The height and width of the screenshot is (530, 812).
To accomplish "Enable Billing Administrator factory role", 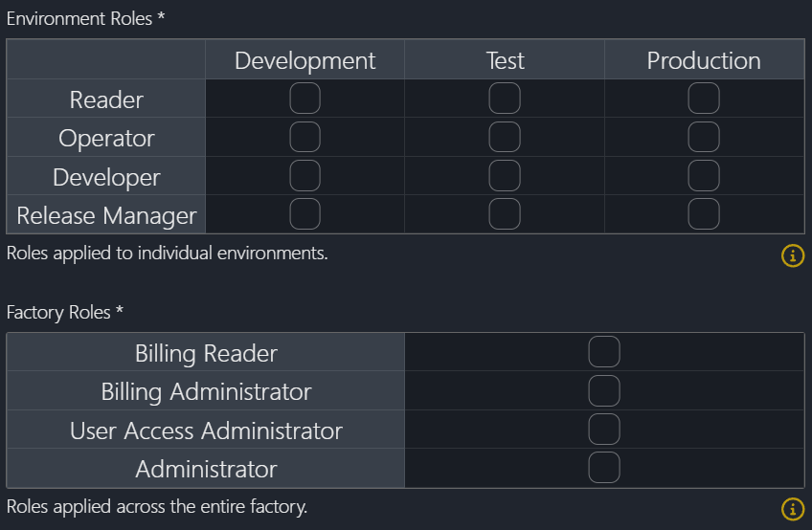I will [x=604, y=391].
